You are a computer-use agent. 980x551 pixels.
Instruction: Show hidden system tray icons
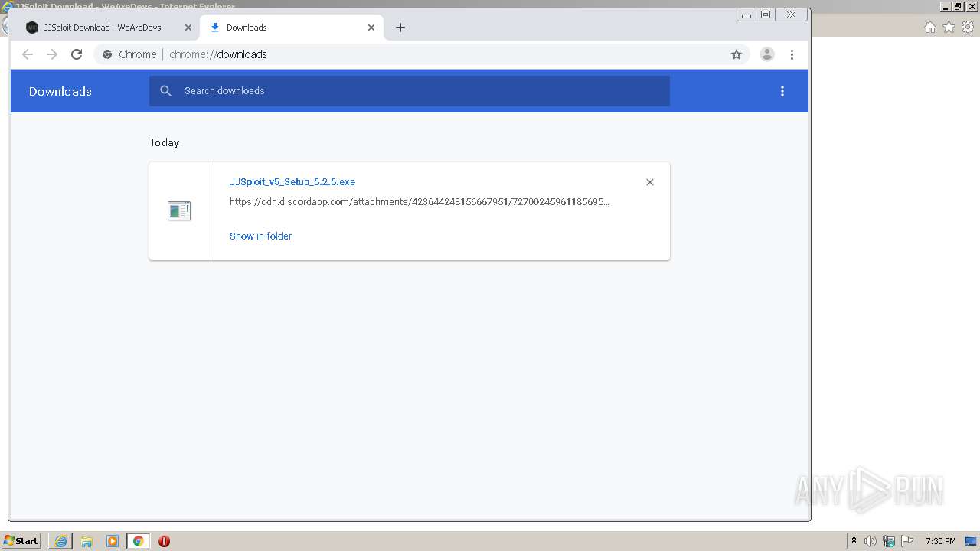854,541
